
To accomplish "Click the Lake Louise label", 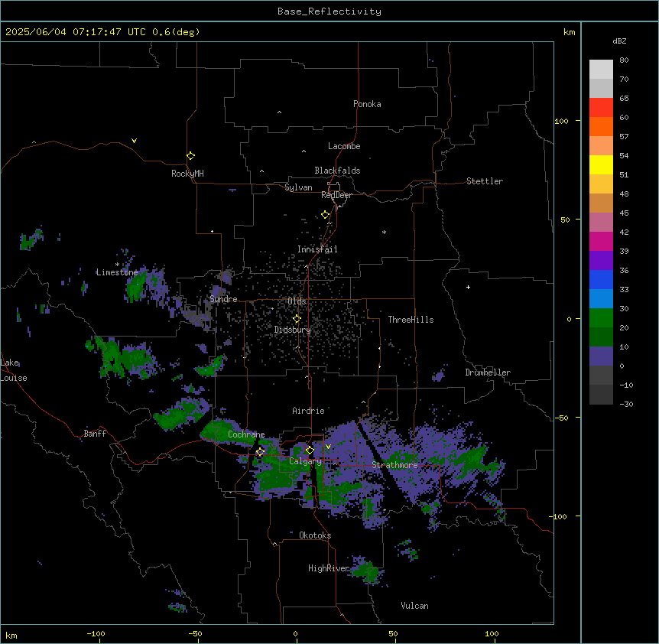I will [x=14, y=370].
